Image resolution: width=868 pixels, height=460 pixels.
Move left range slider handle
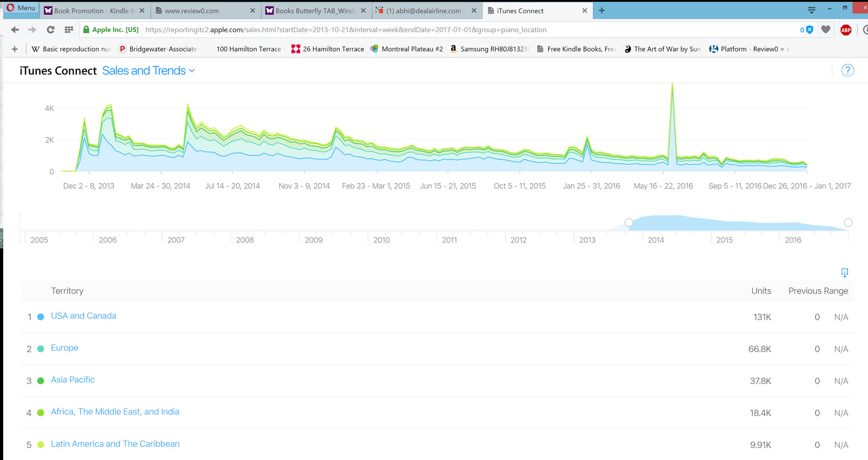click(x=629, y=223)
